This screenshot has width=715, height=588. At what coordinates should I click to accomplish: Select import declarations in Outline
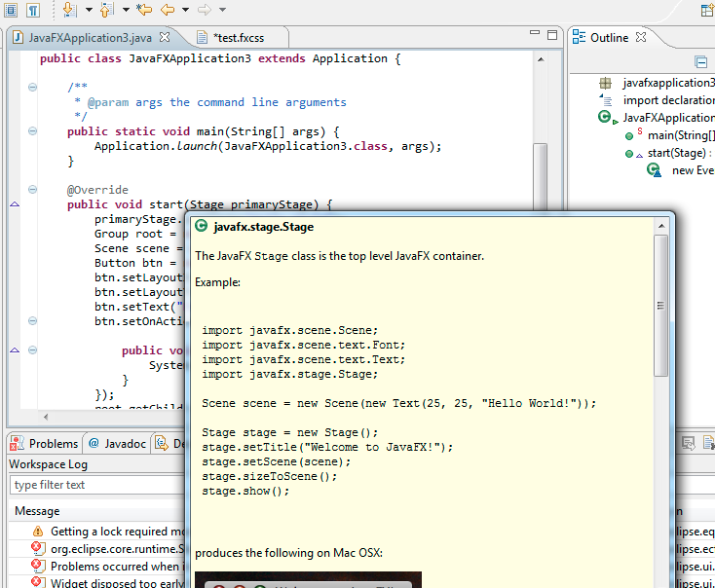tap(667, 100)
